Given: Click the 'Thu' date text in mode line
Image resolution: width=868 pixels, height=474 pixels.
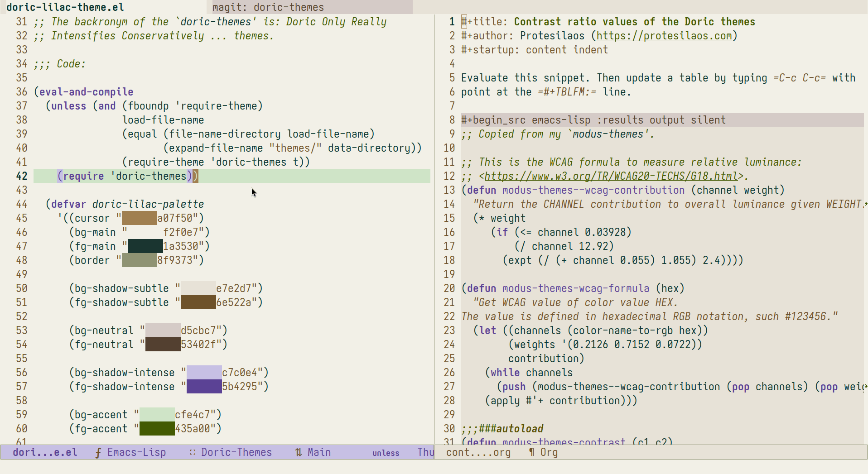Looking at the screenshot, I should pos(425,452).
